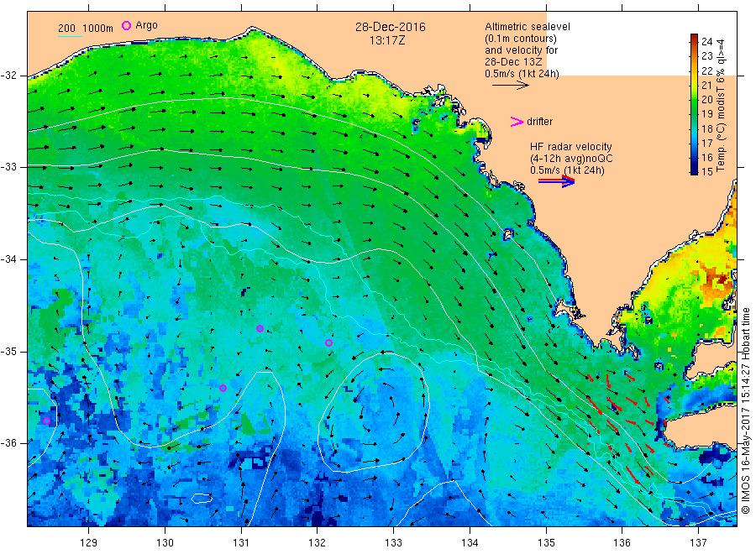The height and width of the screenshot is (554, 756).
Task: Click the latitude axis label -35
Action: pos(8,351)
